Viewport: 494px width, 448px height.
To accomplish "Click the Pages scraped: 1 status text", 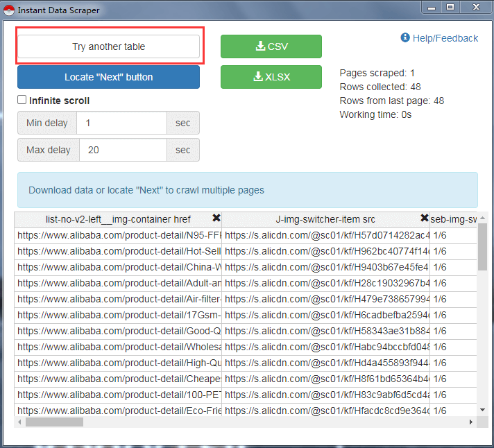I will pyautogui.click(x=377, y=73).
